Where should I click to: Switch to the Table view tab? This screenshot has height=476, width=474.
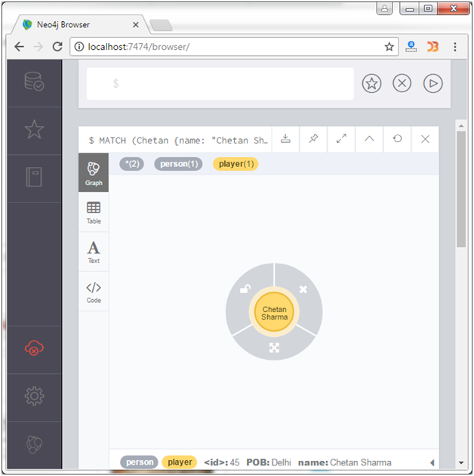(x=94, y=212)
